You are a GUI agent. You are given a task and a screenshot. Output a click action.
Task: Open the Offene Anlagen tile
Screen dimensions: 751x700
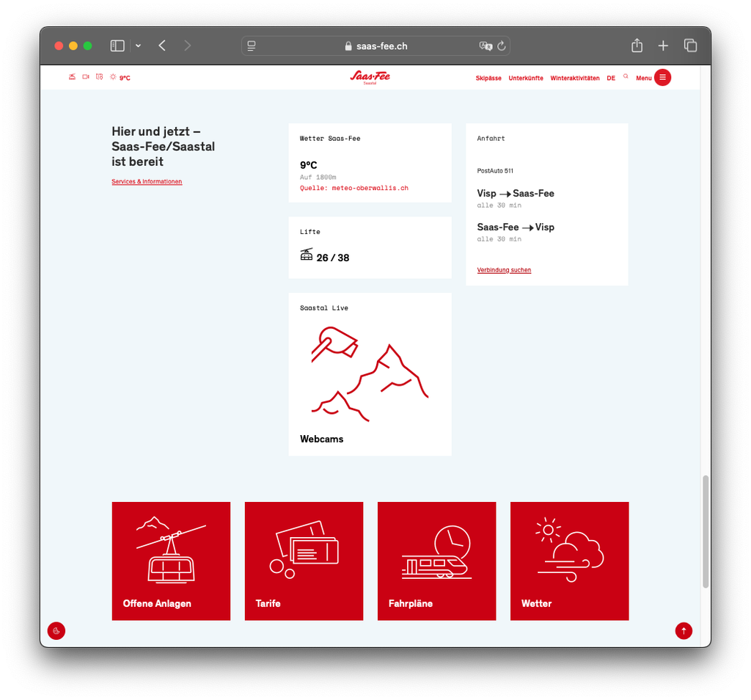(171, 561)
